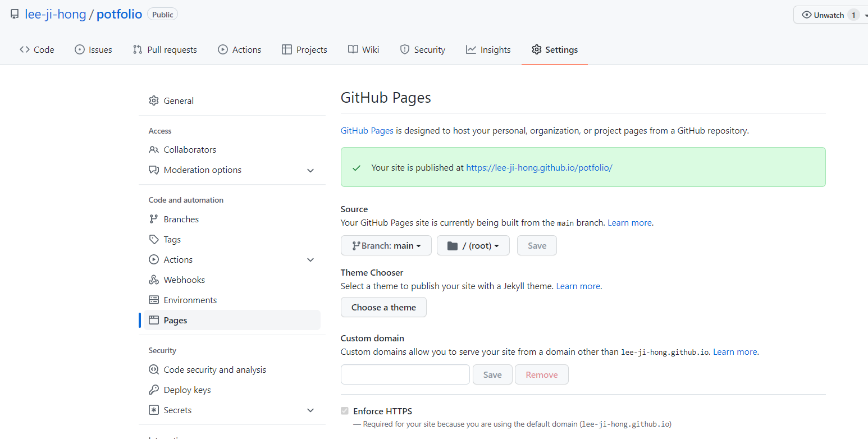Click the green check icon in the published banner
Screen dimensions: 868x439
pos(356,167)
